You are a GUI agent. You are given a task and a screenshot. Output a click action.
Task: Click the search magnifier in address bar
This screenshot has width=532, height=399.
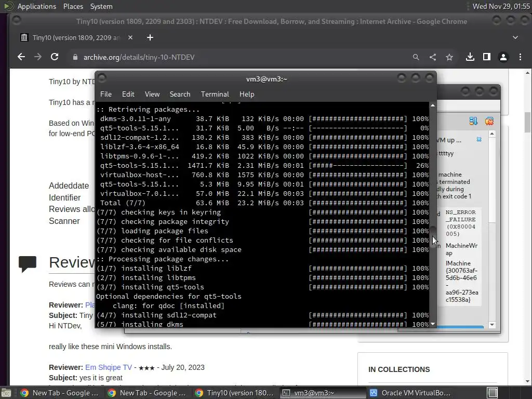click(x=416, y=57)
